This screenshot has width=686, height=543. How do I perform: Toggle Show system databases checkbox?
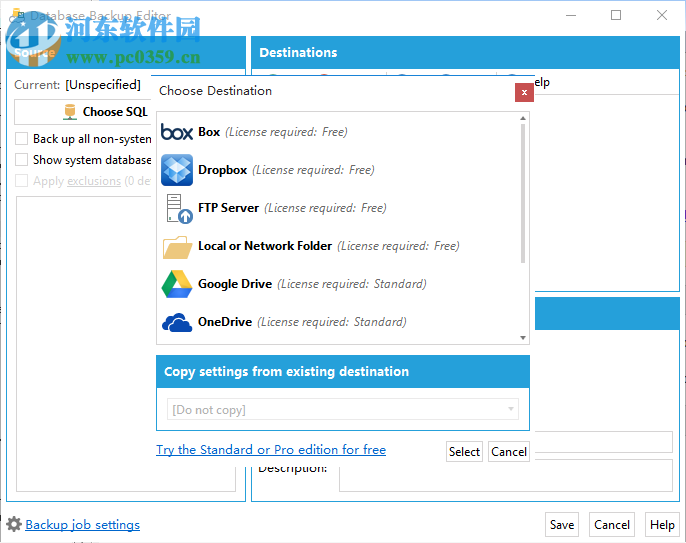[x=21, y=159]
